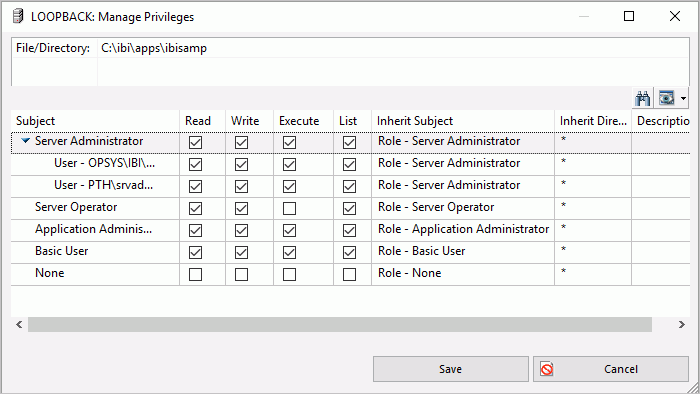Maximize the Manage Privileges window
The width and height of the screenshot is (700, 394).
coord(629,16)
